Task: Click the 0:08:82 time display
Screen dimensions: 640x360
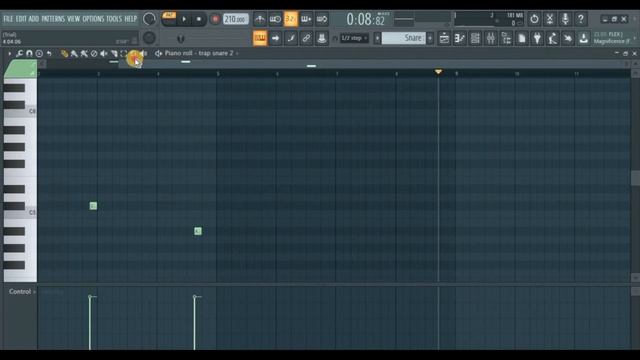Action: tap(365, 19)
